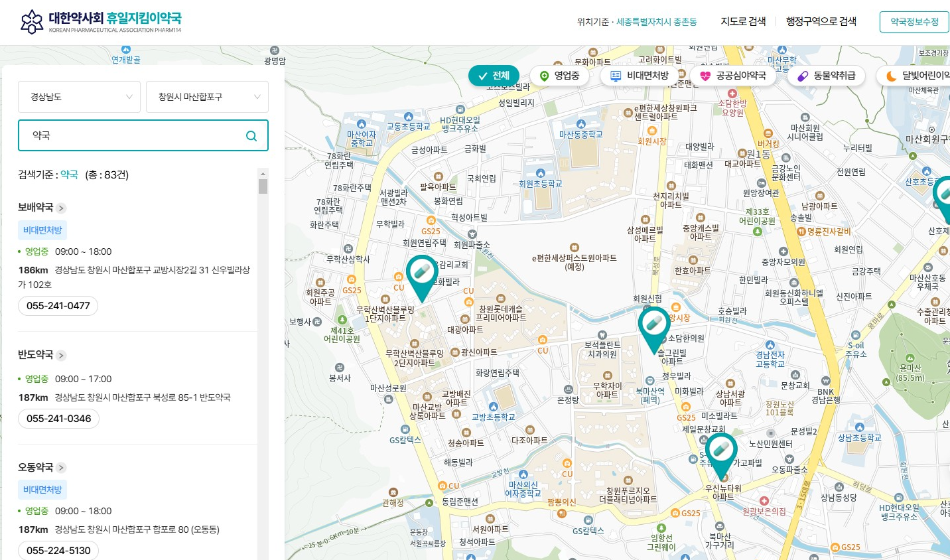Toggle the 영업중 filter chip

point(559,76)
